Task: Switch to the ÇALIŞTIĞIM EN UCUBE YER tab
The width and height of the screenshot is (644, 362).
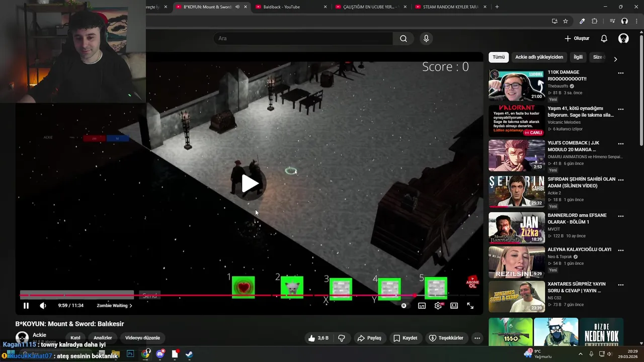Action: click(x=371, y=7)
